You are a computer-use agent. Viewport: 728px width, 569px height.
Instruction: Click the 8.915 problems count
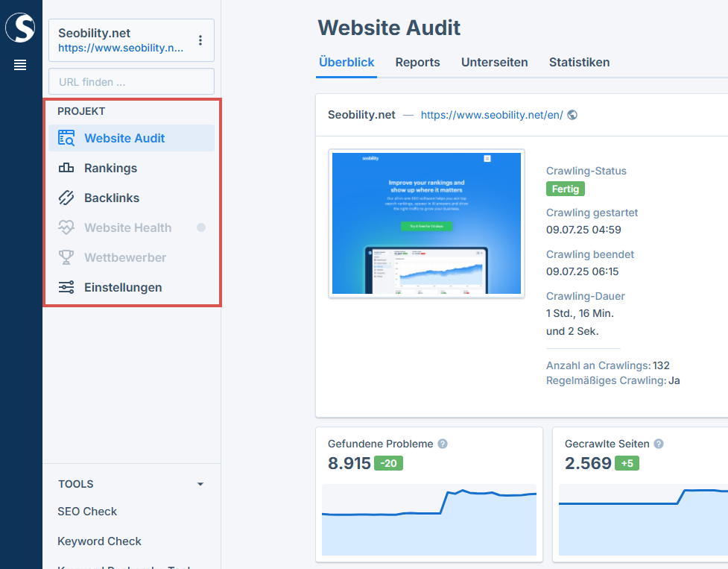349,463
